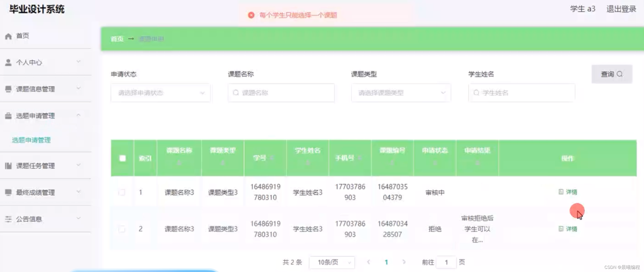
Task: Select page number 1 in pagination
Action: point(386,262)
